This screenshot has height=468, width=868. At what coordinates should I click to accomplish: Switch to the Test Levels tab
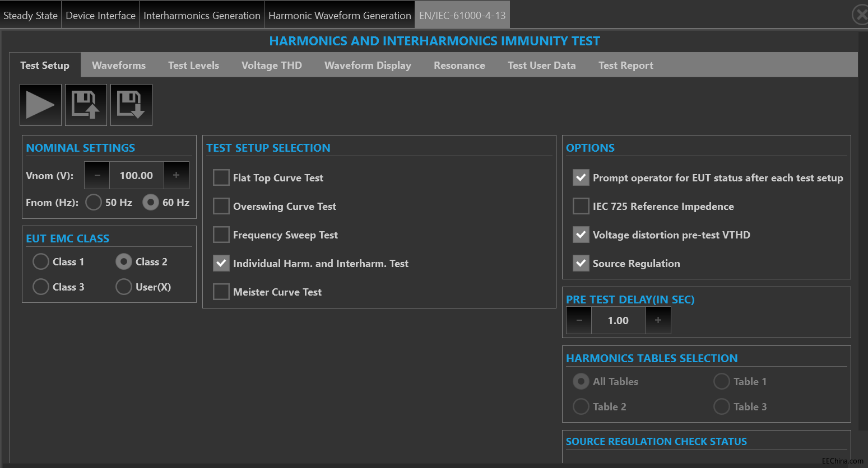tap(193, 65)
